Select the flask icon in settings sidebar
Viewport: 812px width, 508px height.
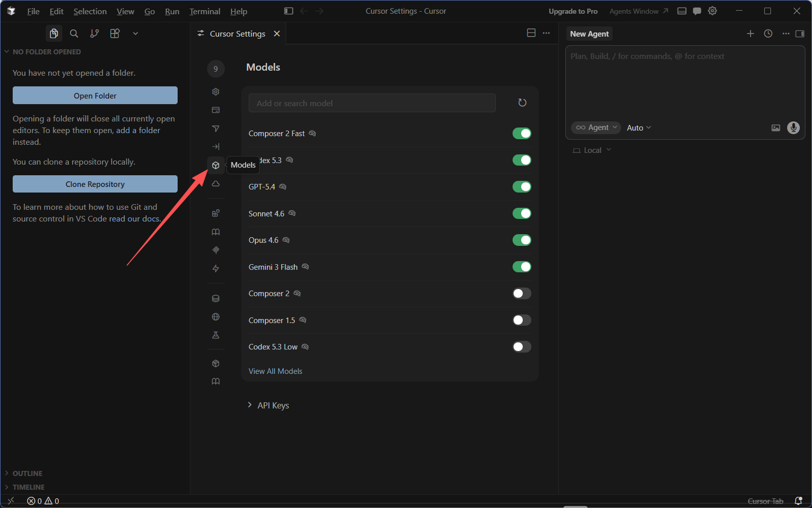pyautogui.click(x=216, y=335)
